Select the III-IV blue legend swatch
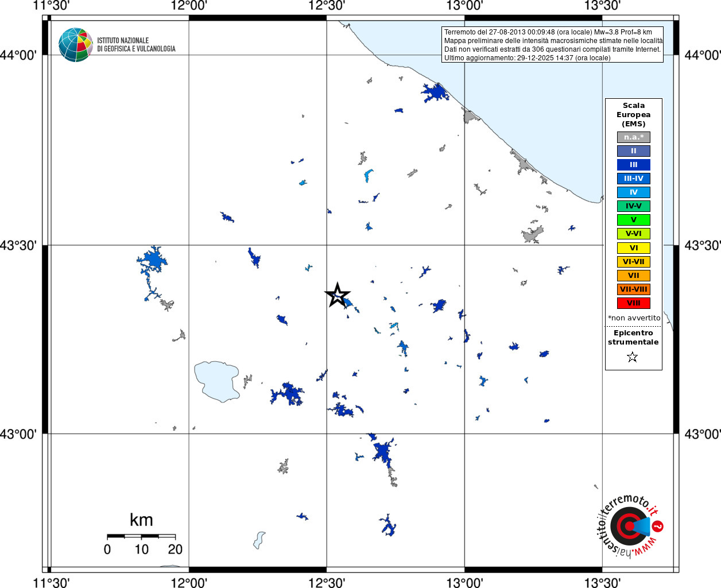 634,179
